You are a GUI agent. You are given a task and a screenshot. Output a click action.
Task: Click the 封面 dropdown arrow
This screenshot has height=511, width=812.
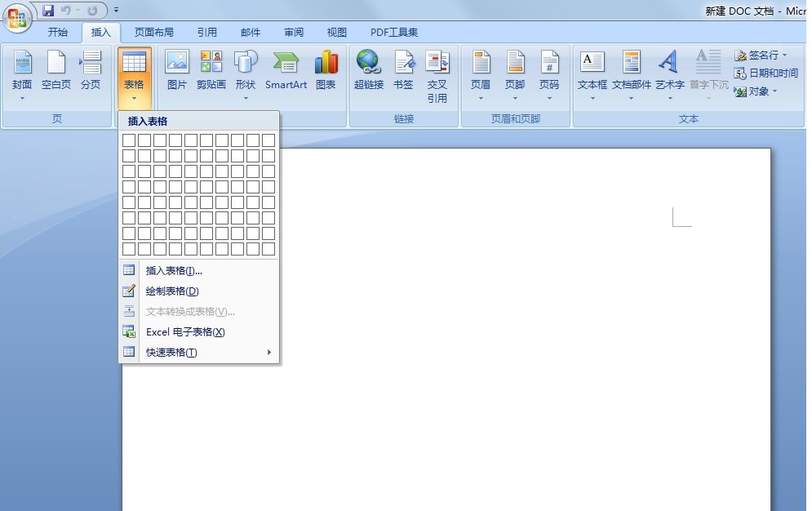22,99
